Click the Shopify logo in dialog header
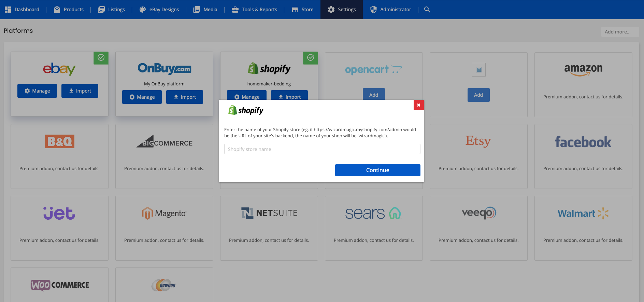 click(x=246, y=110)
